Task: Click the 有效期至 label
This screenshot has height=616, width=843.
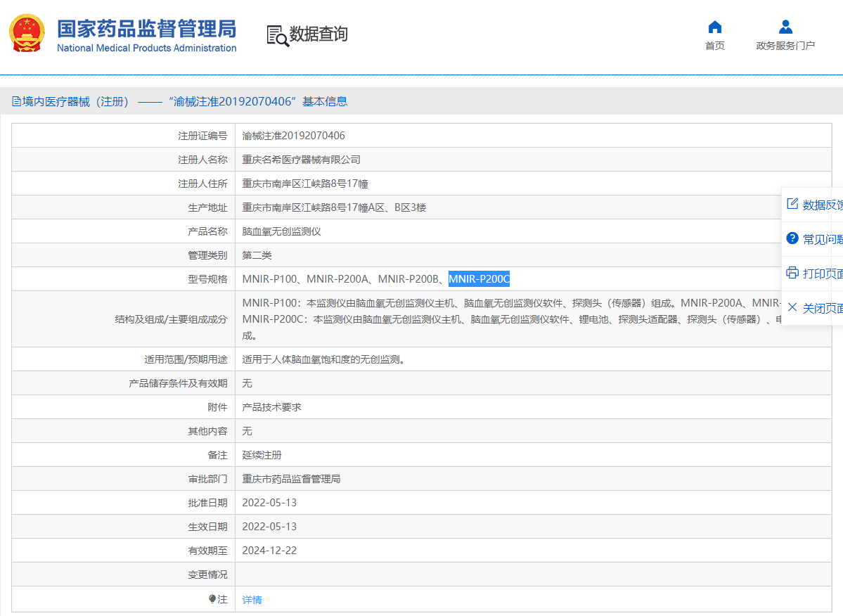Action: pos(207,551)
